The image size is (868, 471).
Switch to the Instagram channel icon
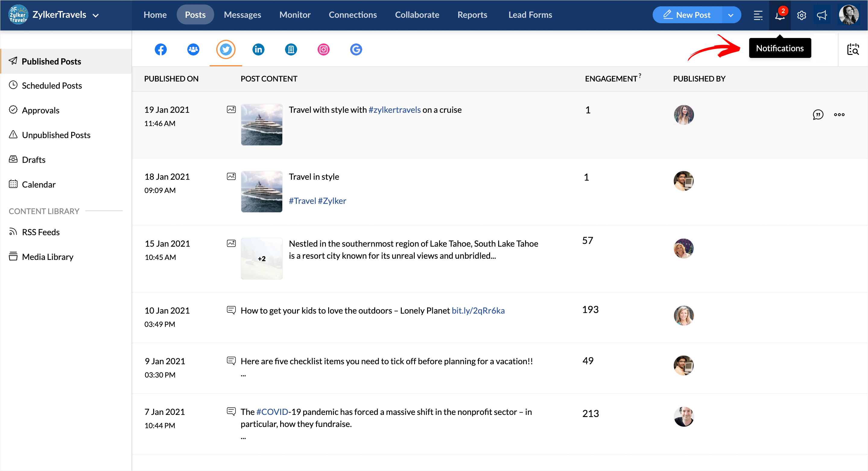click(323, 49)
